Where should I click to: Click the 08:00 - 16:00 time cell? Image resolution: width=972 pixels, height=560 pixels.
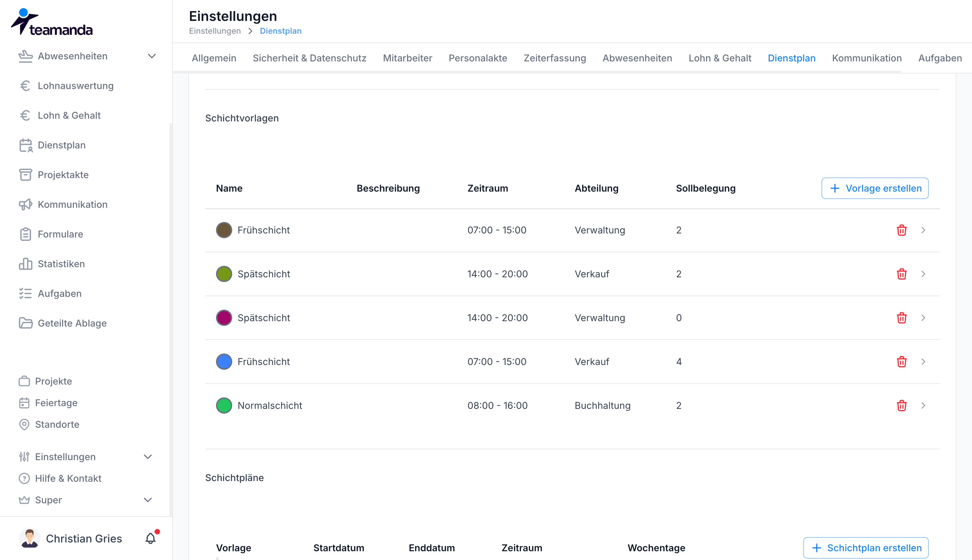497,405
